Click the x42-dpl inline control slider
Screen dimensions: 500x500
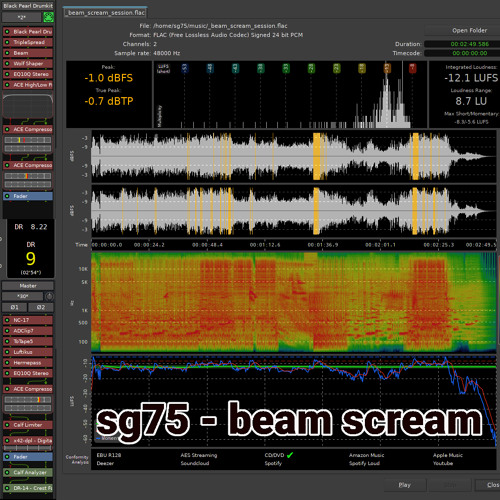pyautogui.click(x=28, y=448)
